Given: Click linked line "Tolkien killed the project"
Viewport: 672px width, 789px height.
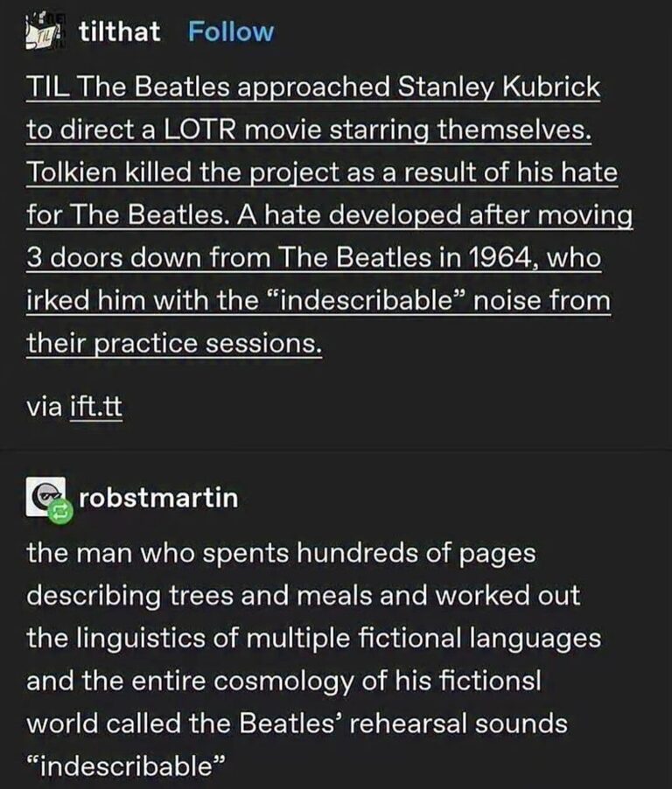Looking at the screenshot, I should click(x=322, y=172).
